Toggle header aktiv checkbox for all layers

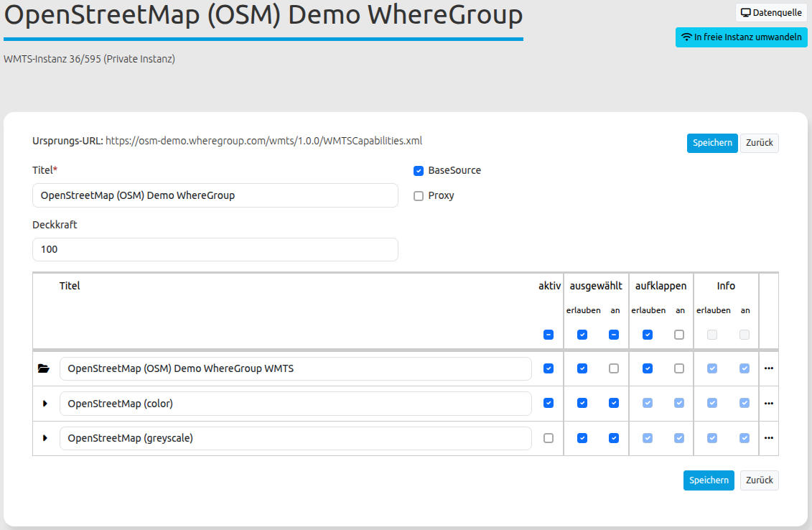[x=549, y=335]
